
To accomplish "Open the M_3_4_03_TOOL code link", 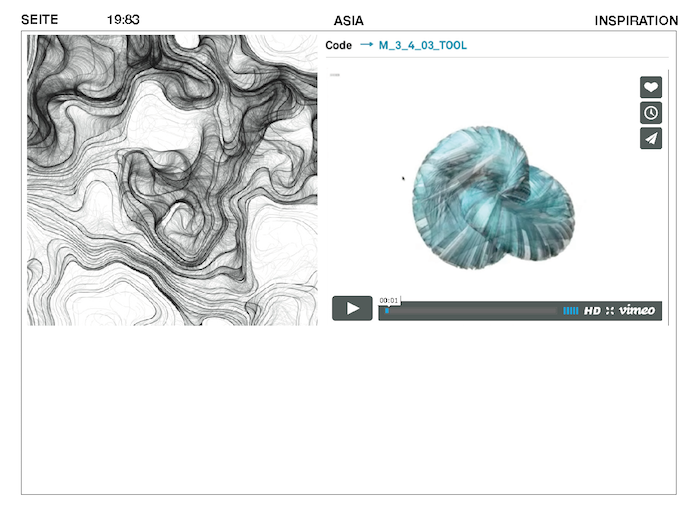I will [422, 46].
